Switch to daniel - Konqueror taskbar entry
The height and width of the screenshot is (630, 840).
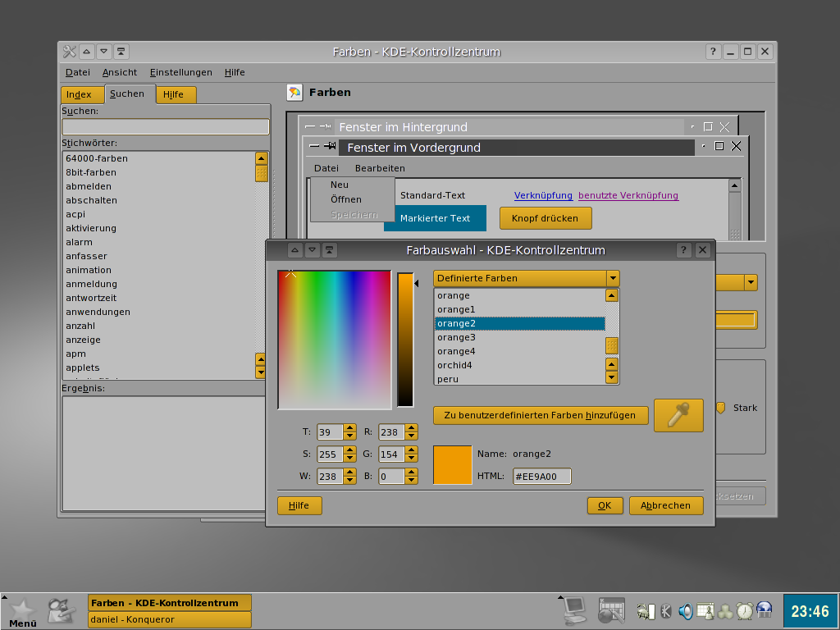point(169,619)
